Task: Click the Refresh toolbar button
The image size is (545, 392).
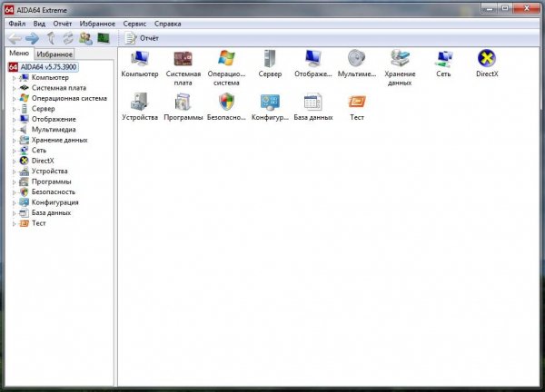Action: click(68, 38)
